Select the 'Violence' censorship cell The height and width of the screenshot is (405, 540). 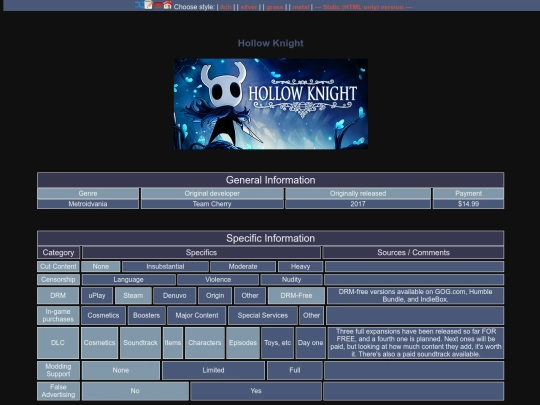click(218, 279)
